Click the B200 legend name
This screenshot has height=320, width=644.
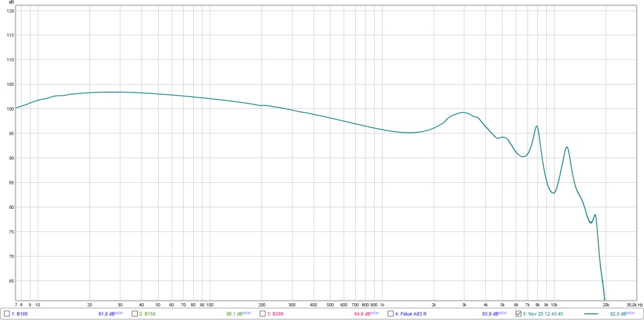[x=275, y=314]
